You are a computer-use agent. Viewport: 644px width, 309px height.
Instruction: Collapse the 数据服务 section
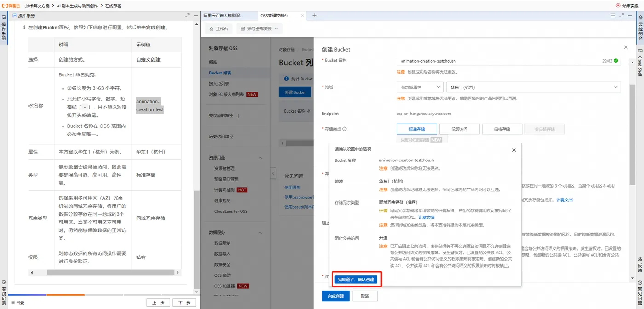[x=260, y=232]
